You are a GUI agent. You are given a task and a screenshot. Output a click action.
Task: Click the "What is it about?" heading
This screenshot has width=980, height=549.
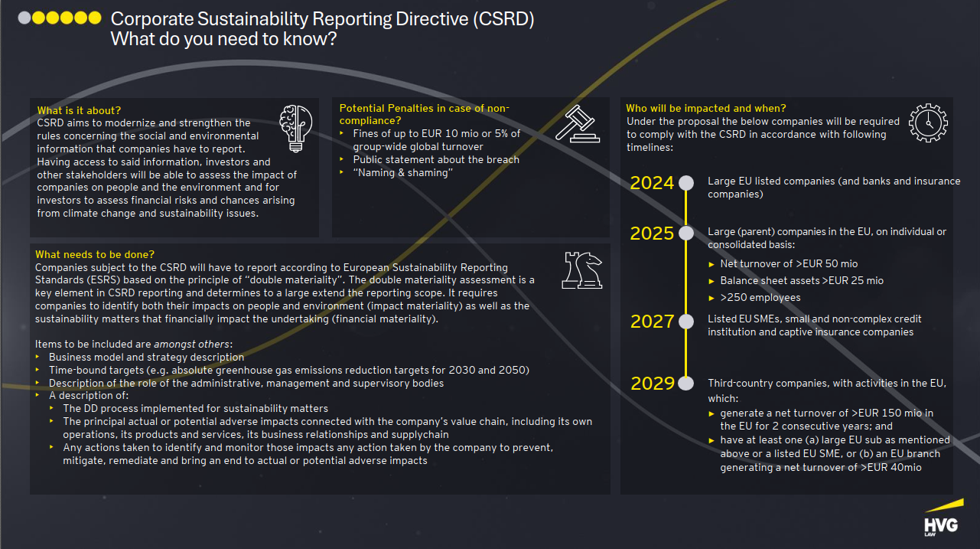pos(79,111)
